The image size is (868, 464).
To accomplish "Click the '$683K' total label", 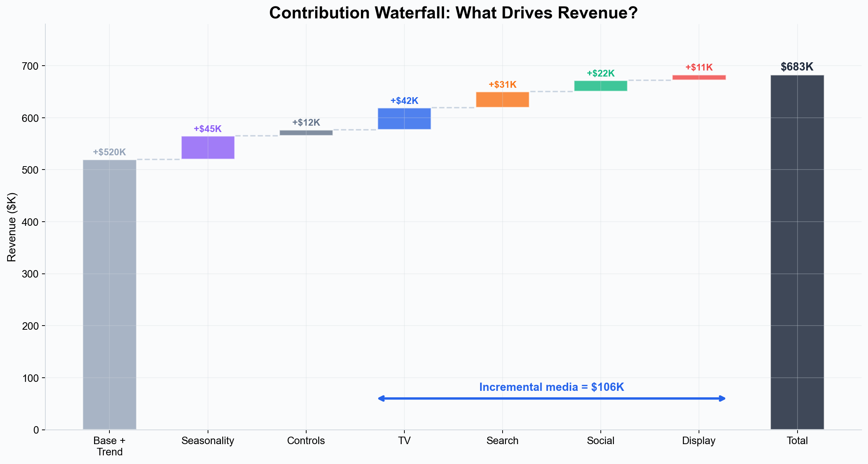I will (797, 67).
